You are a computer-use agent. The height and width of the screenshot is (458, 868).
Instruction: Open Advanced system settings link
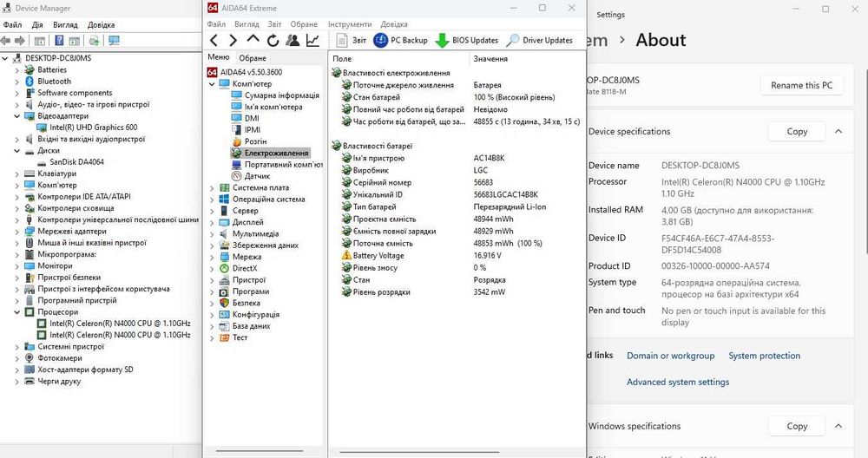(678, 382)
